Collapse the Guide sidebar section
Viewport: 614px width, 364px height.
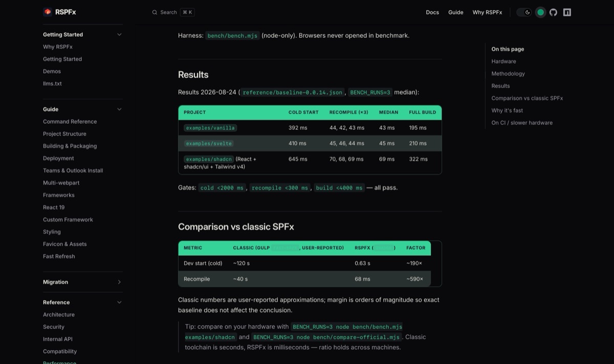click(x=119, y=109)
